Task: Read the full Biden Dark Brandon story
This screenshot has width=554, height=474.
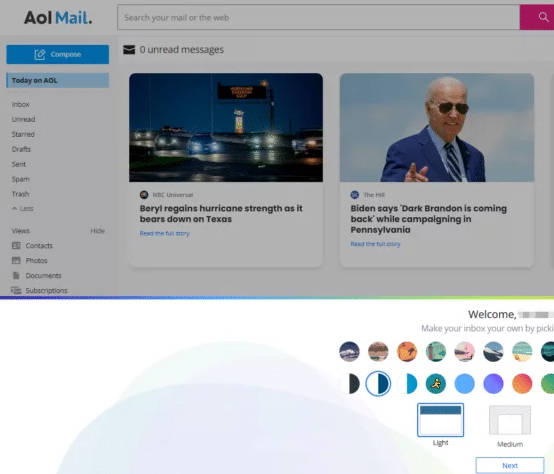Action: click(375, 244)
